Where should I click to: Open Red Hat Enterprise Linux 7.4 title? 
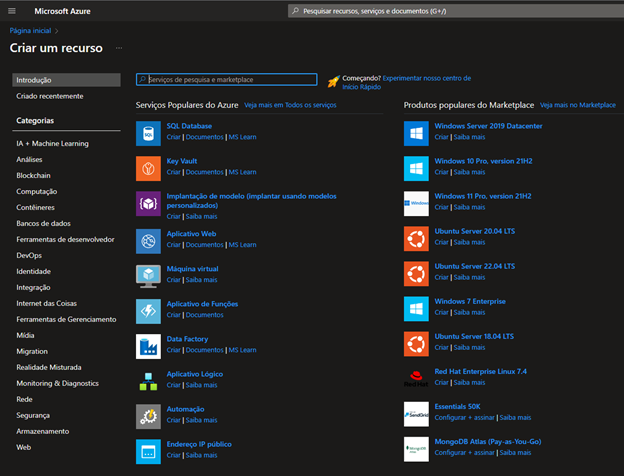[x=480, y=371]
